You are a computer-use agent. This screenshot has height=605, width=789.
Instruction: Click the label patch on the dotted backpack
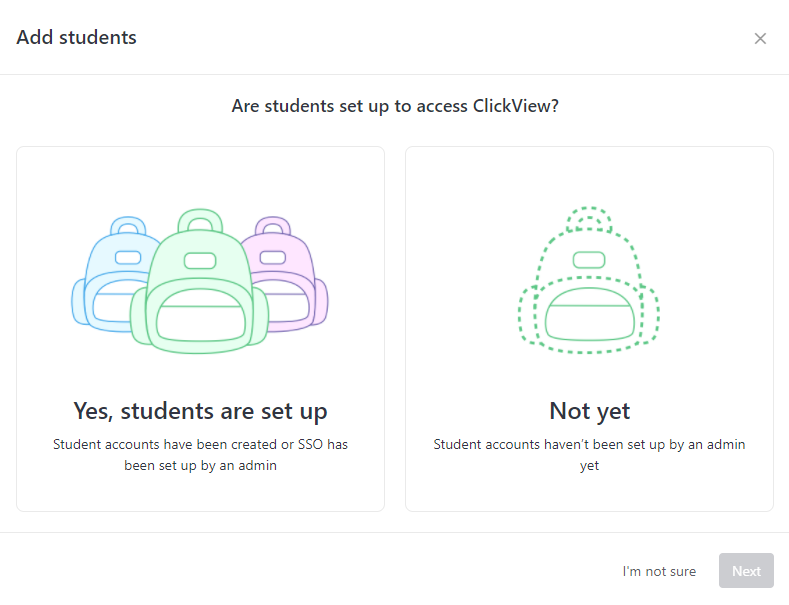point(589,260)
